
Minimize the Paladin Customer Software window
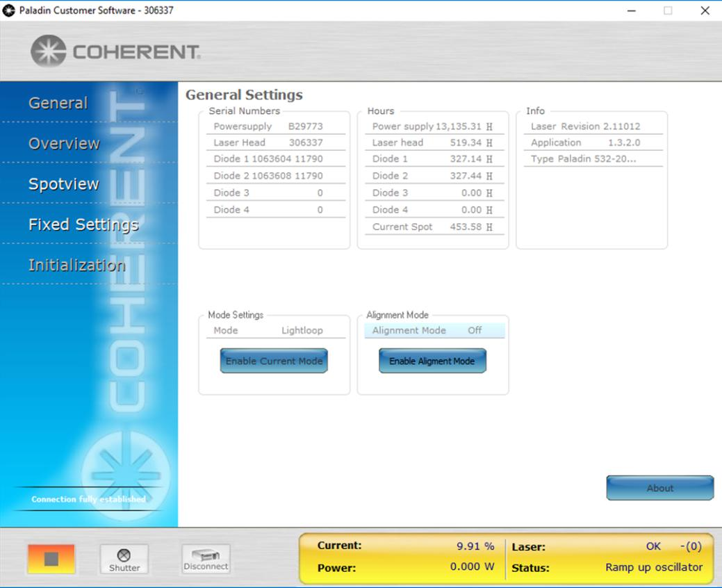click(x=632, y=10)
